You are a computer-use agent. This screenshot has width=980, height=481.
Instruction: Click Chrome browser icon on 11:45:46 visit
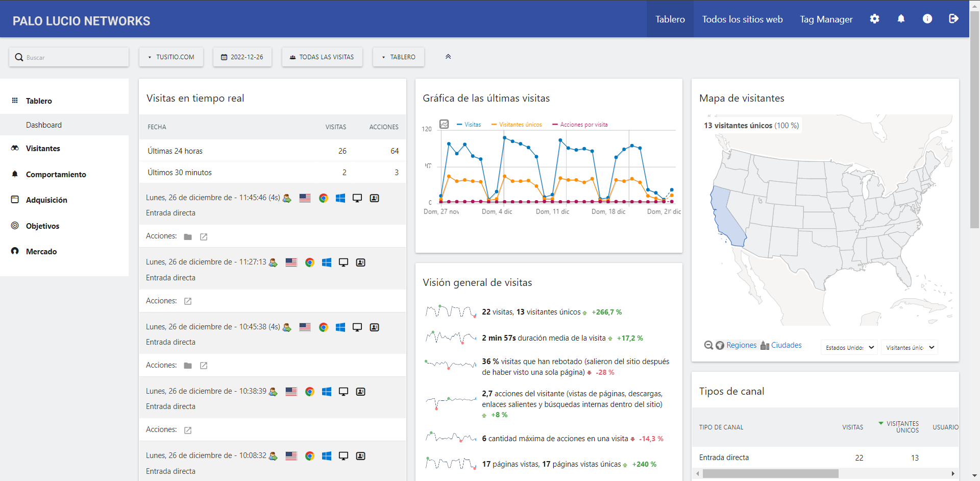point(323,198)
